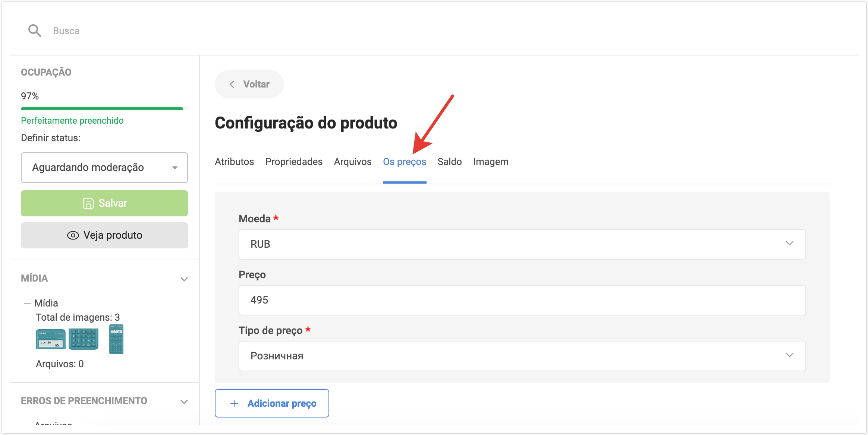Collapse the Erros de preenchimento section
Image resolution: width=868 pixels, height=435 pixels.
(184, 401)
